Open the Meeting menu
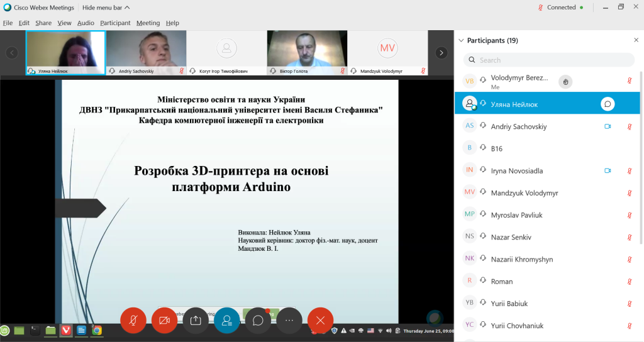 click(148, 23)
